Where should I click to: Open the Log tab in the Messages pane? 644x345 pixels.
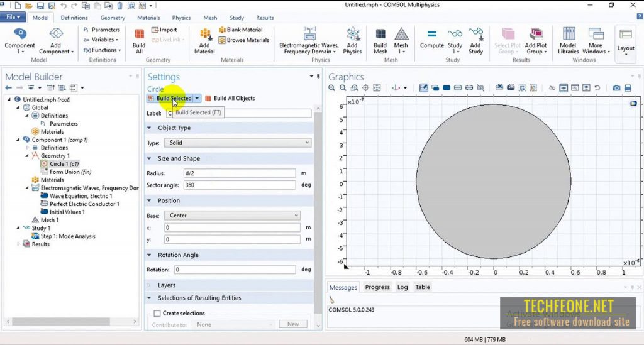click(x=402, y=287)
